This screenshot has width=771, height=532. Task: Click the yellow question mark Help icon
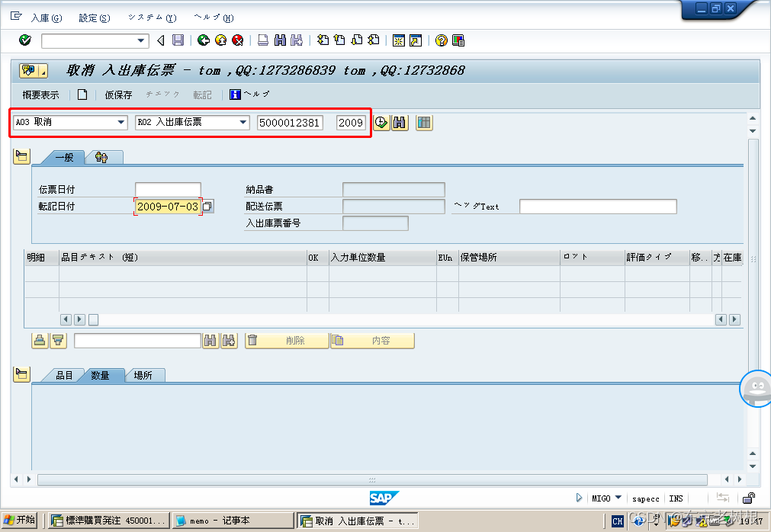(441, 40)
